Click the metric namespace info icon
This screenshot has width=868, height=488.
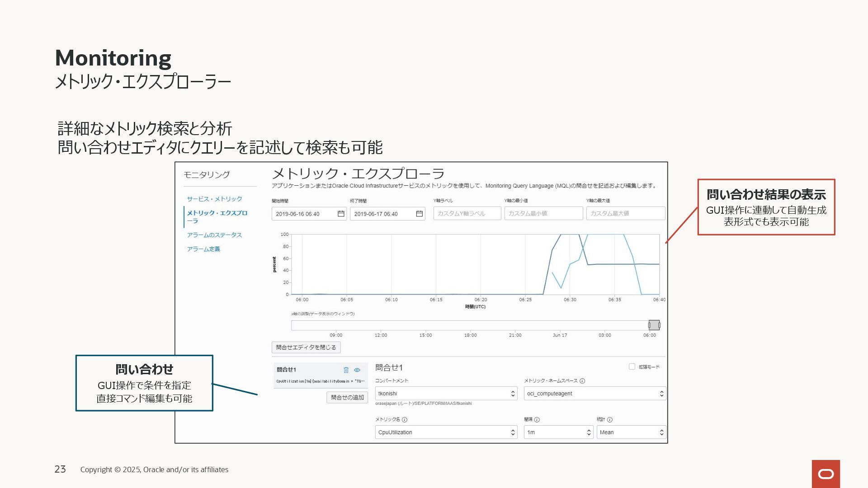(x=582, y=381)
